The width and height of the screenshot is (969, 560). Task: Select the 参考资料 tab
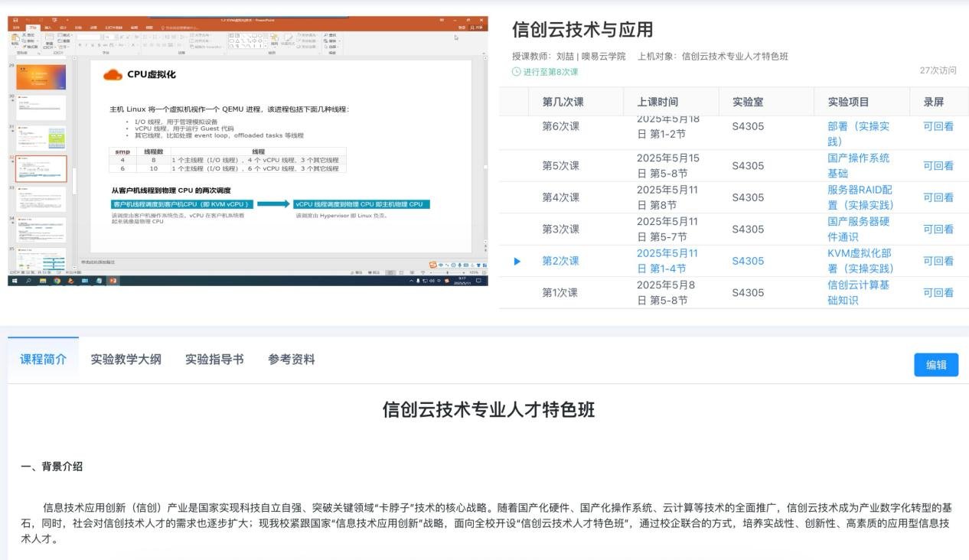[291, 360]
